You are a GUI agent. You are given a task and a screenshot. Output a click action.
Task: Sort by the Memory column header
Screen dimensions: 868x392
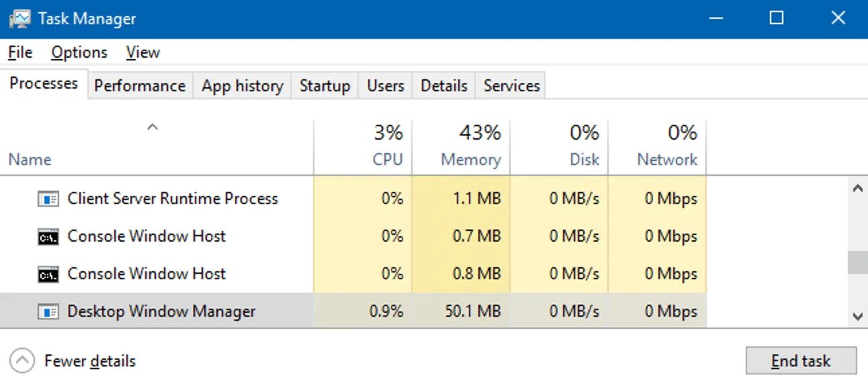click(x=470, y=159)
